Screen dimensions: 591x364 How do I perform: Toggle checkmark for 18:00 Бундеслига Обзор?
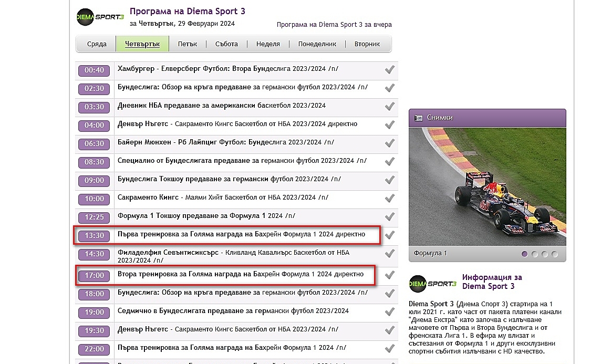390,294
